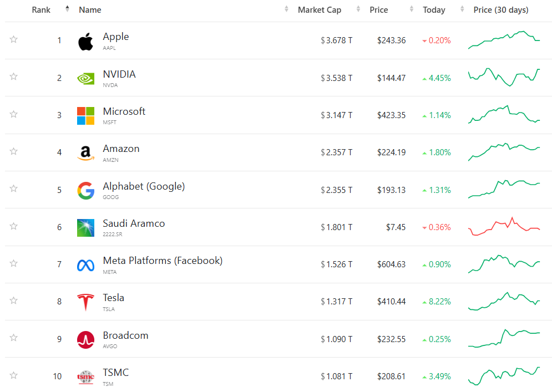Click the Microsoft logo icon
This screenshot has width=552, height=392.
coord(85,115)
